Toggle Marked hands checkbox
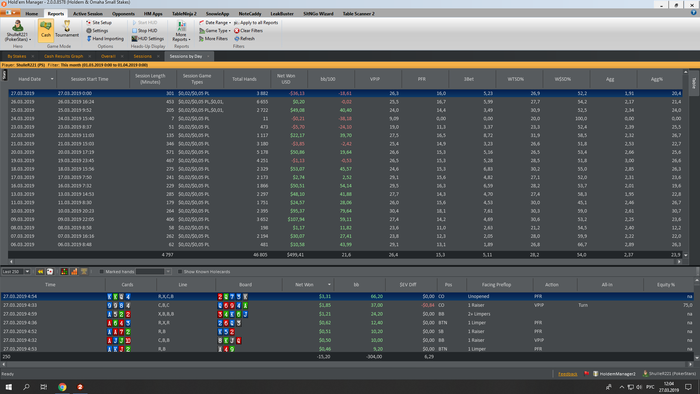 coord(101,271)
